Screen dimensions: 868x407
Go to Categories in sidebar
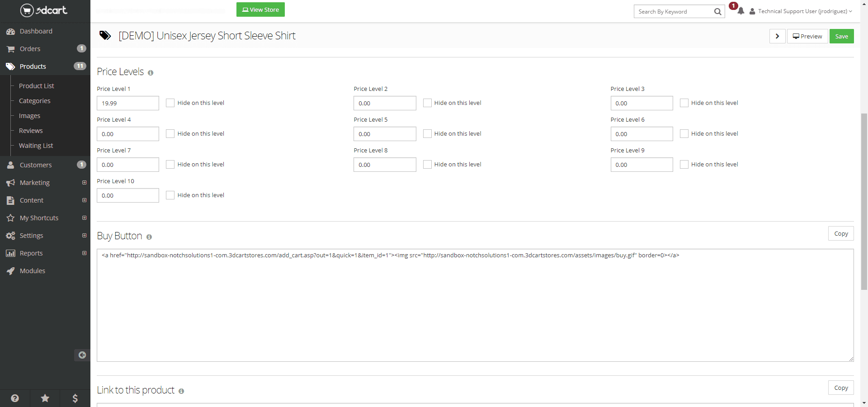[x=34, y=101]
